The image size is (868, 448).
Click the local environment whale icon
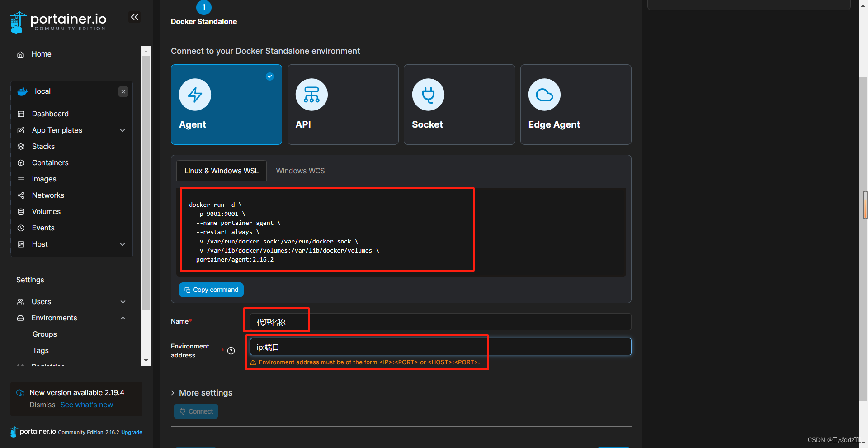[23, 91]
